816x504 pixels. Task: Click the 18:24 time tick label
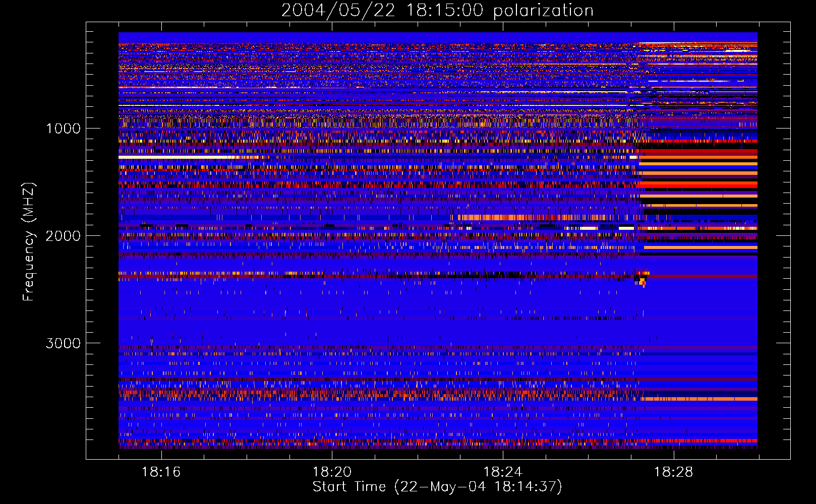tap(503, 472)
